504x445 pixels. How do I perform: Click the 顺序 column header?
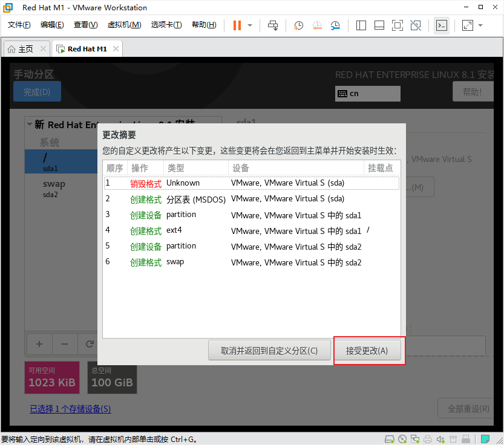pos(115,168)
